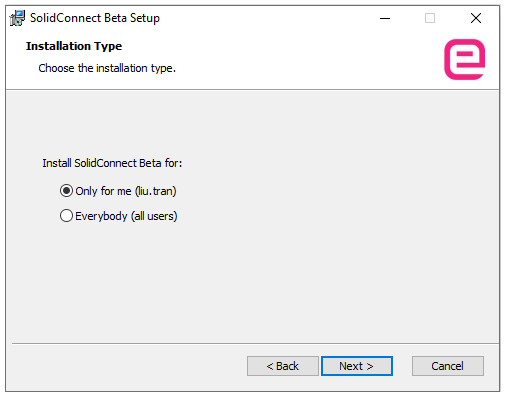Click the 'Installation Type' heading
The width and height of the screenshot is (505, 396).
(74, 46)
